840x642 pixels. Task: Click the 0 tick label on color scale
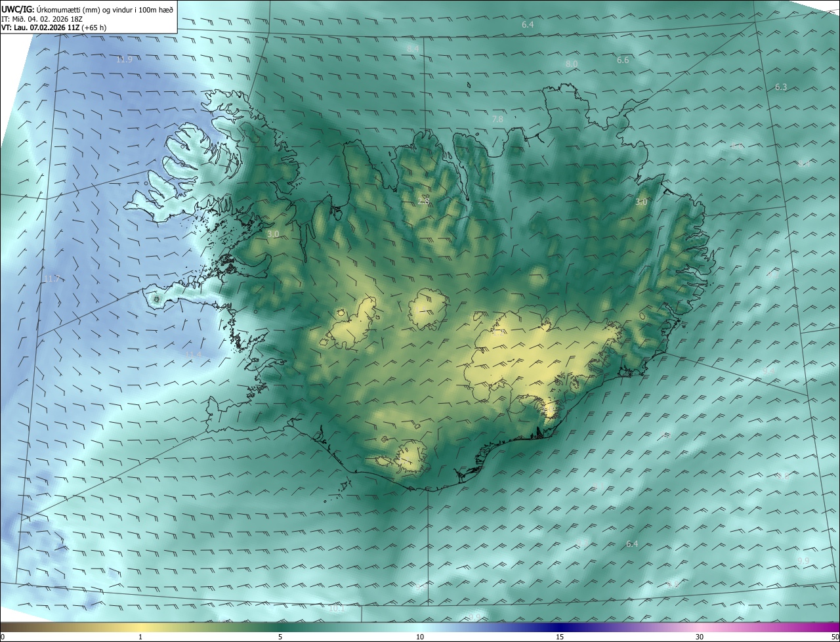click(3, 637)
